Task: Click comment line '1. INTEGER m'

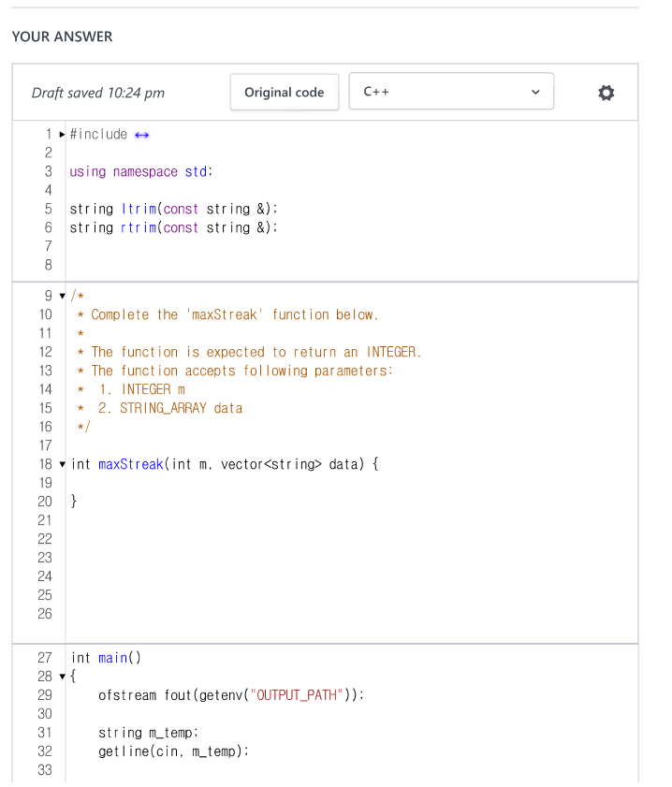Action: click(x=142, y=389)
